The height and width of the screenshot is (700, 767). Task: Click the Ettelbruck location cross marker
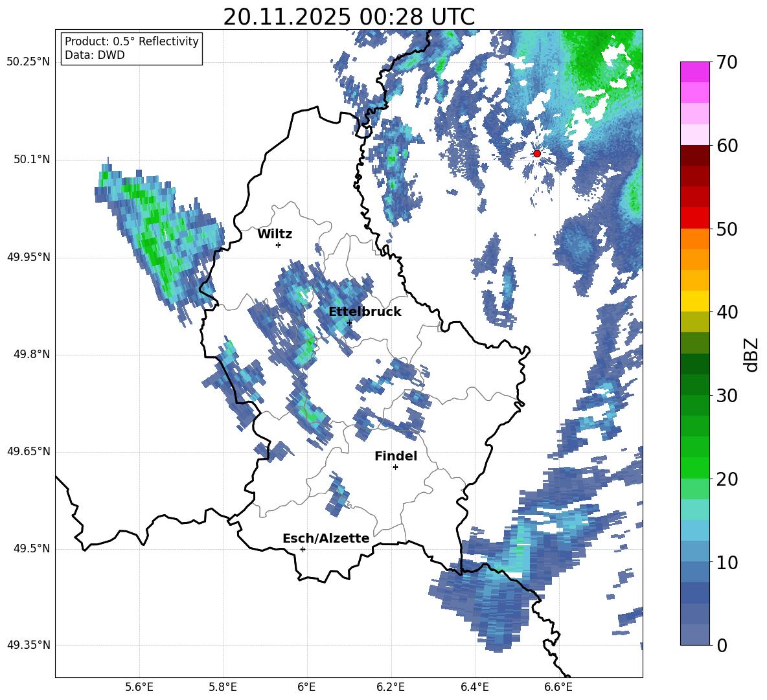click(349, 322)
